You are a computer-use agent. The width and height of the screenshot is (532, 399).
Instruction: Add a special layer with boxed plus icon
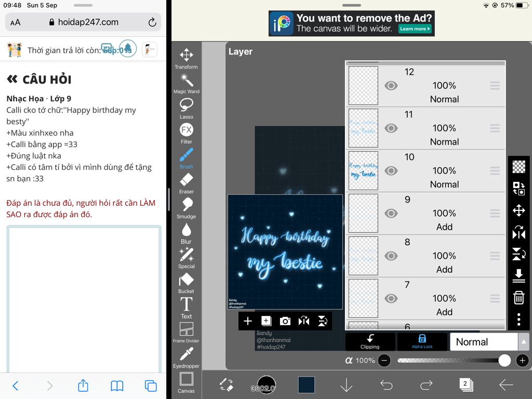(x=267, y=321)
